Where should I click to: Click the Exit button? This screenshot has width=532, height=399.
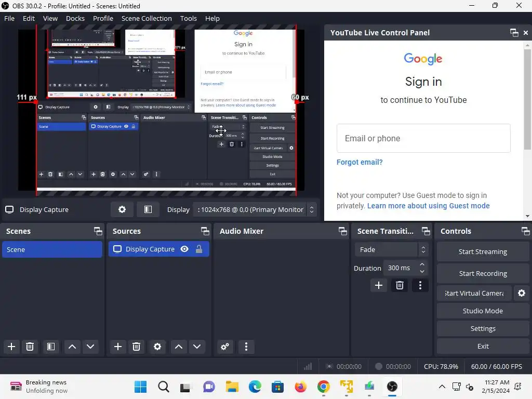[483, 346]
